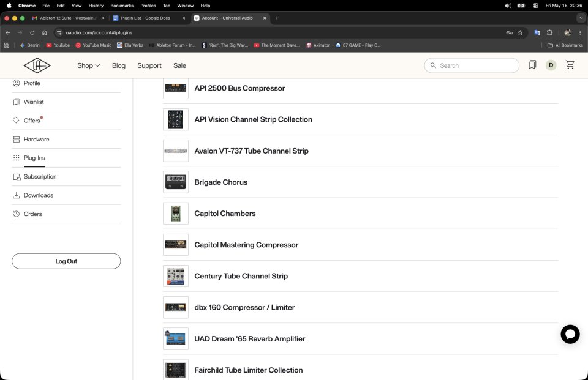Viewport: 588px width, 380px height.
Task: Open Subscription in account sidebar
Action: point(40,176)
